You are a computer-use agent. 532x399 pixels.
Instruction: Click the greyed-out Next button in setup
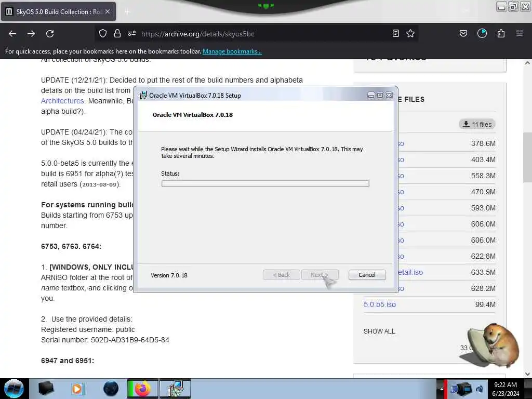320,275
